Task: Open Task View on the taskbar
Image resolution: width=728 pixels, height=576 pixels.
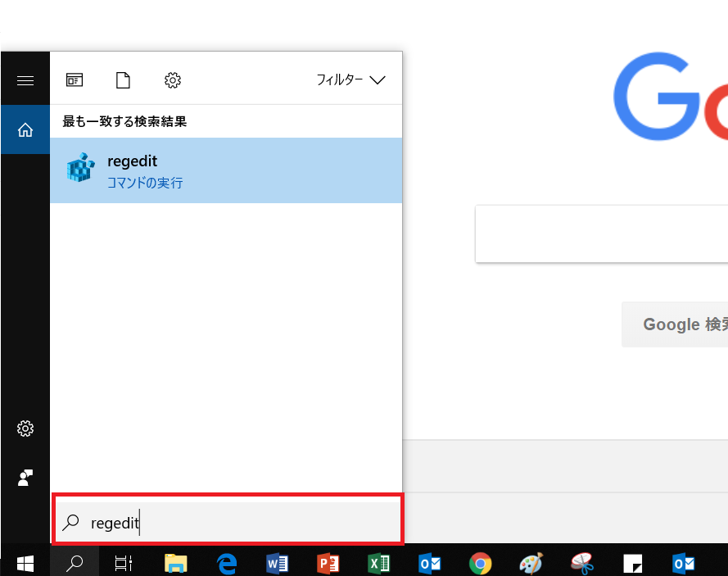Action: [x=124, y=564]
